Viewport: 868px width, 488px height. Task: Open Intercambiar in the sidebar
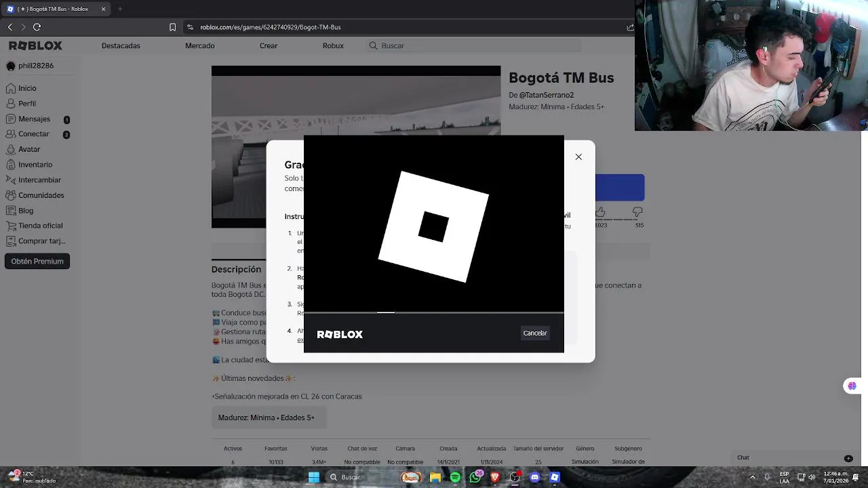point(39,180)
